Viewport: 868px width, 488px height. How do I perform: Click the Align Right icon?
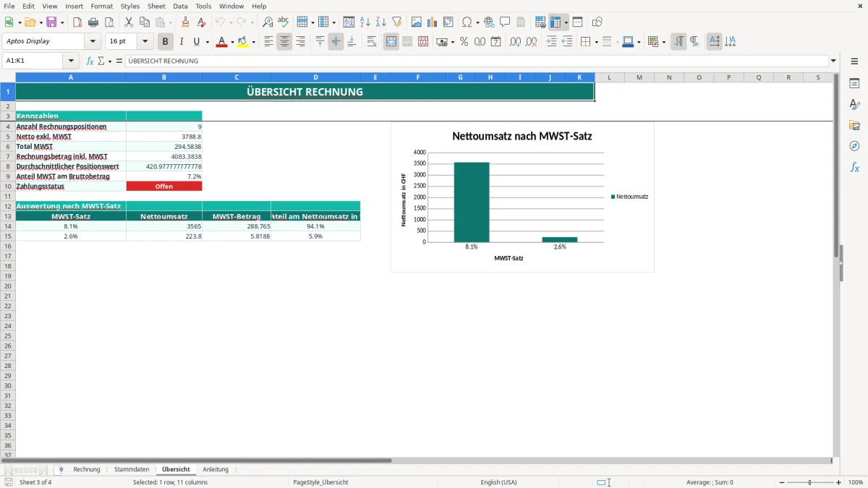pyautogui.click(x=300, y=42)
